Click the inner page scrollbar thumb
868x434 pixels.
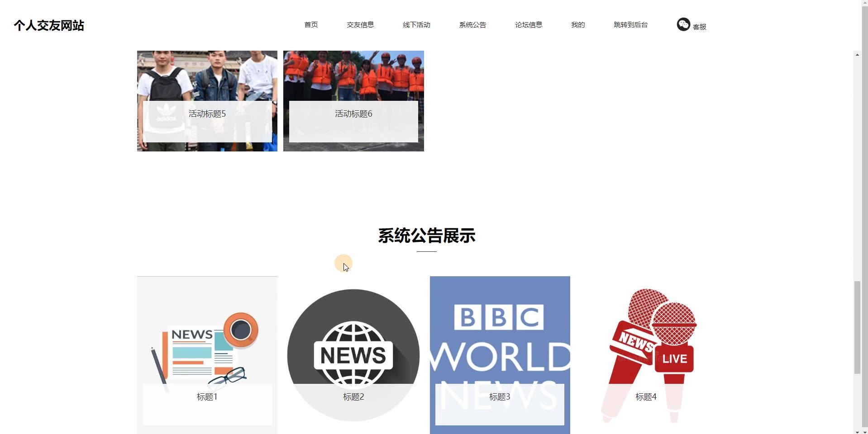[857, 327]
